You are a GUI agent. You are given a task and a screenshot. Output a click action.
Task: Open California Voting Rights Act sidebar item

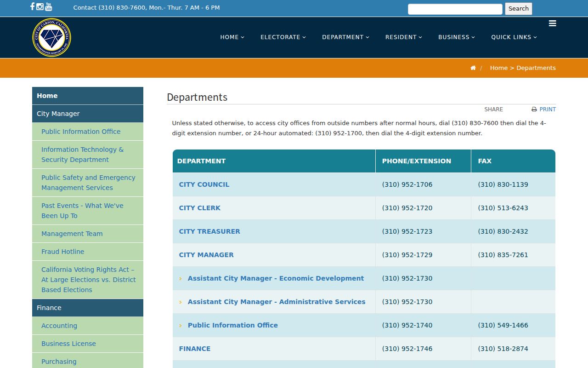88,280
